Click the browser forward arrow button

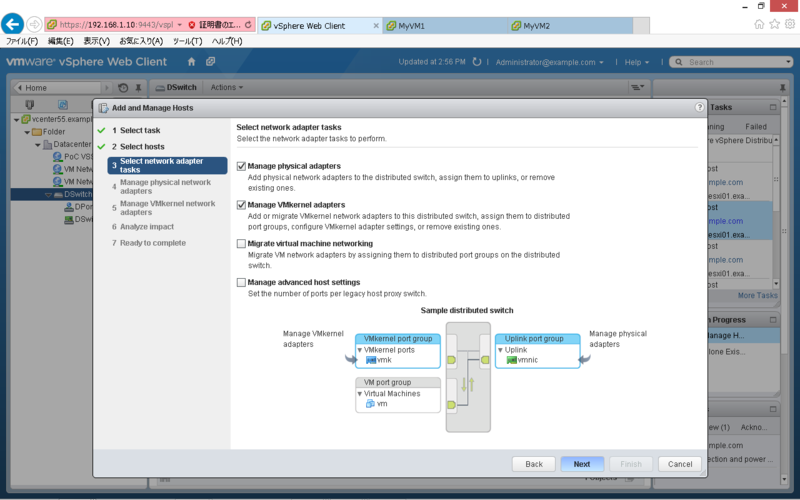pyautogui.click(x=34, y=24)
